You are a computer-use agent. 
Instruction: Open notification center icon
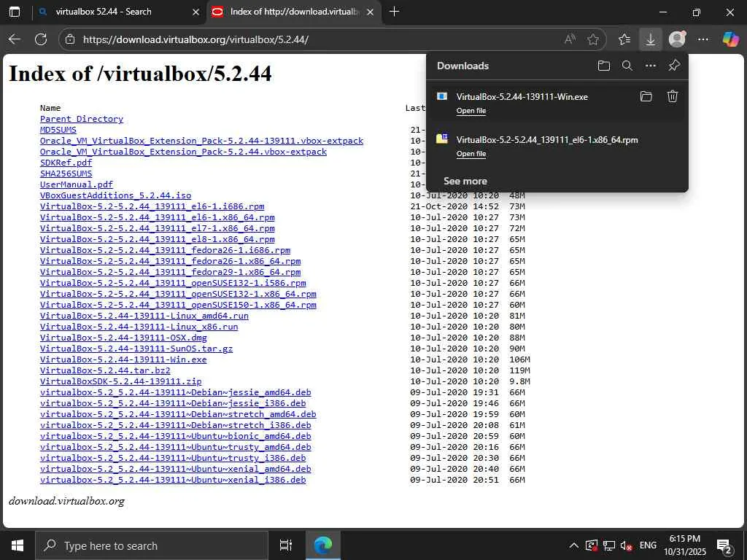point(724,545)
